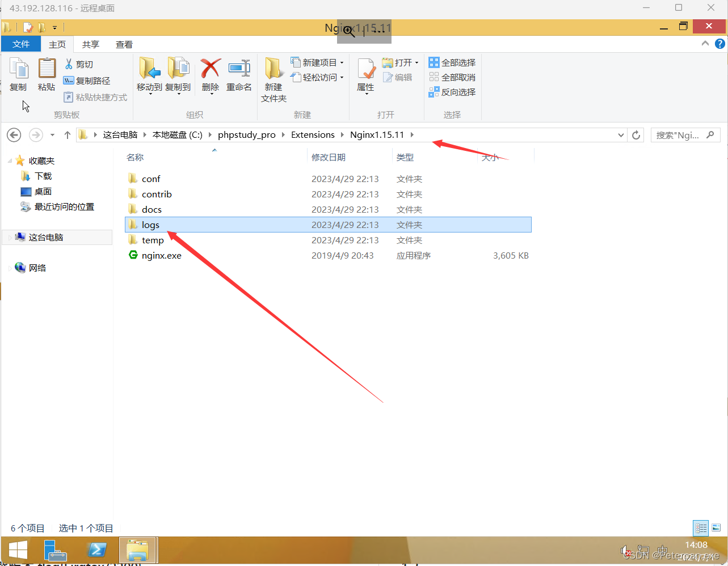
Task: Open PowerShell on the taskbar
Action: pyautogui.click(x=96, y=550)
